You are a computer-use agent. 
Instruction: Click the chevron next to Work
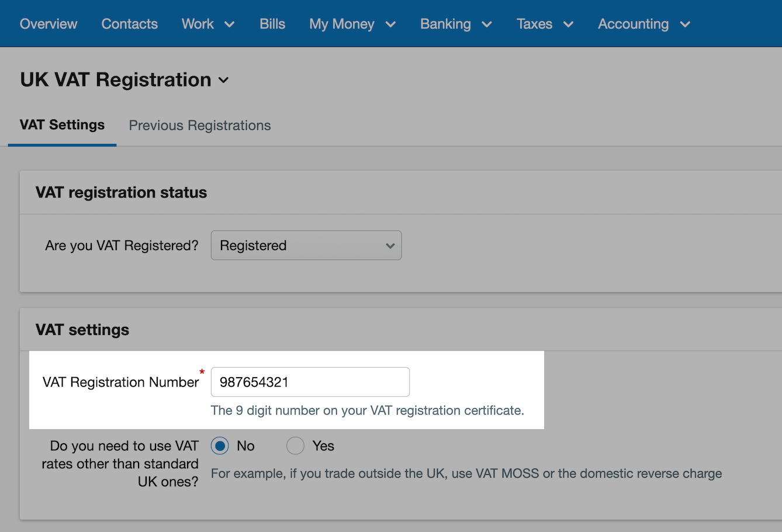click(230, 25)
